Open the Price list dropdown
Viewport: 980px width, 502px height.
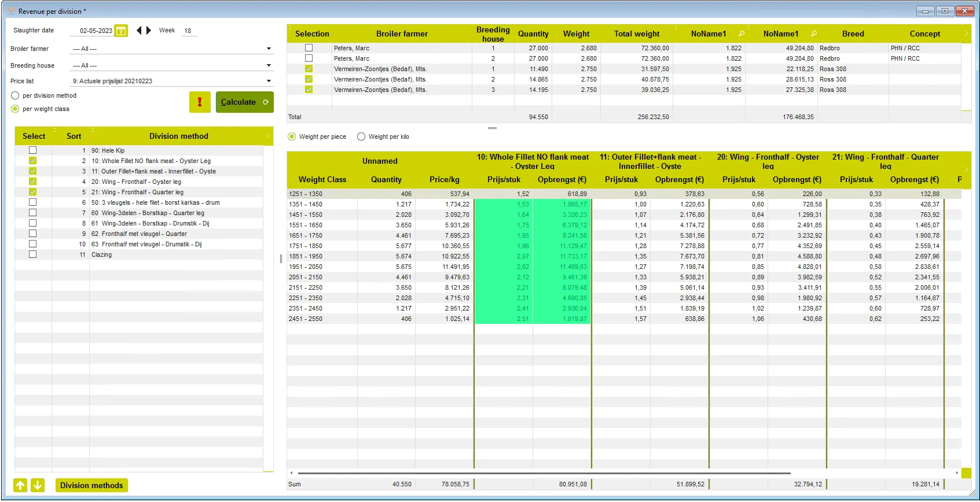[x=269, y=81]
